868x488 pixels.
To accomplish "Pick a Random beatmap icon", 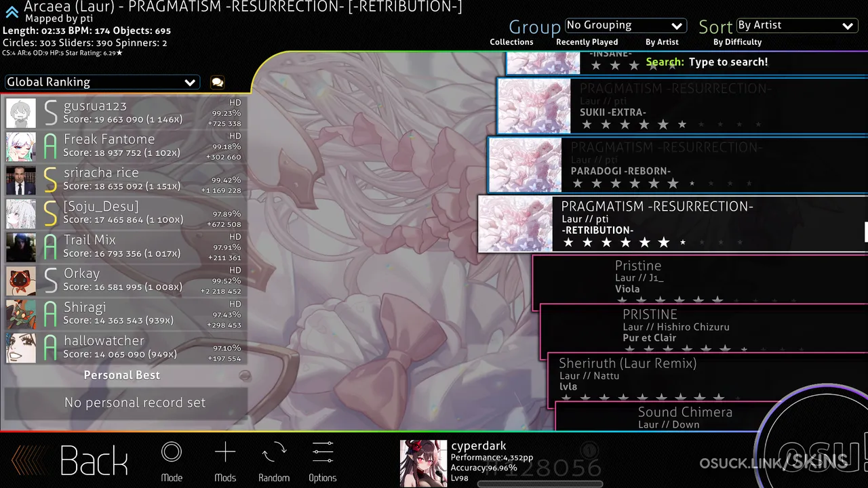I will pyautogui.click(x=274, y=452).
